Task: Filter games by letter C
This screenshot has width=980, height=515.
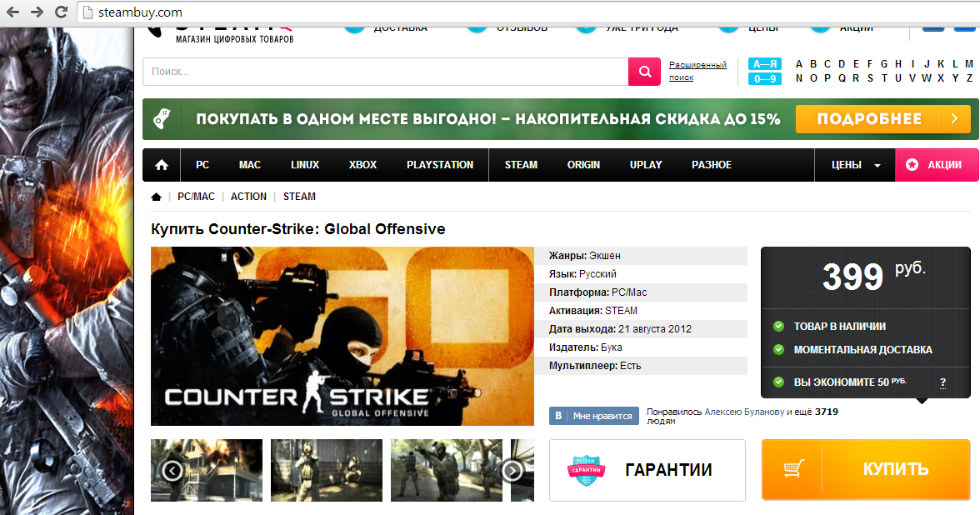Action: tap(827, 63)
